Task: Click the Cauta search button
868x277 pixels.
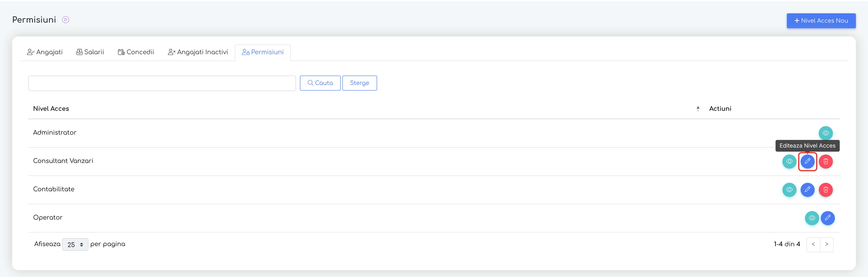Action: [320, 83]
